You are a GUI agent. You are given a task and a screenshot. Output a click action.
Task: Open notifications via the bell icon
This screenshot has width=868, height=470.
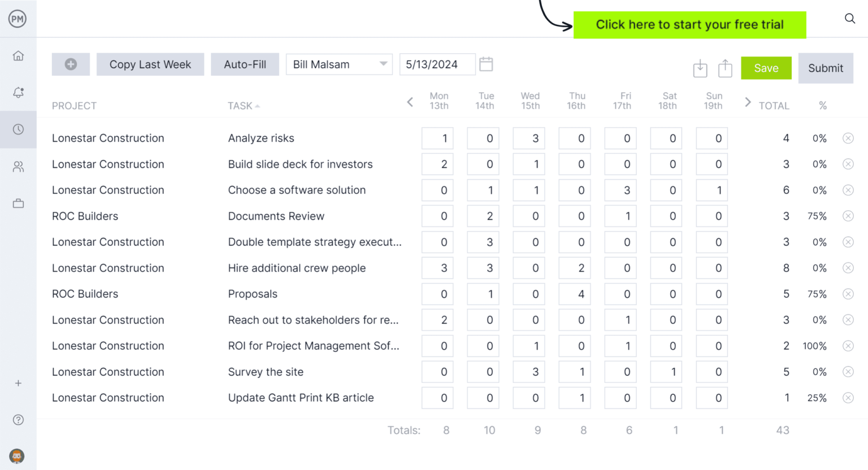pyautogui.click(x=18, y=93)
